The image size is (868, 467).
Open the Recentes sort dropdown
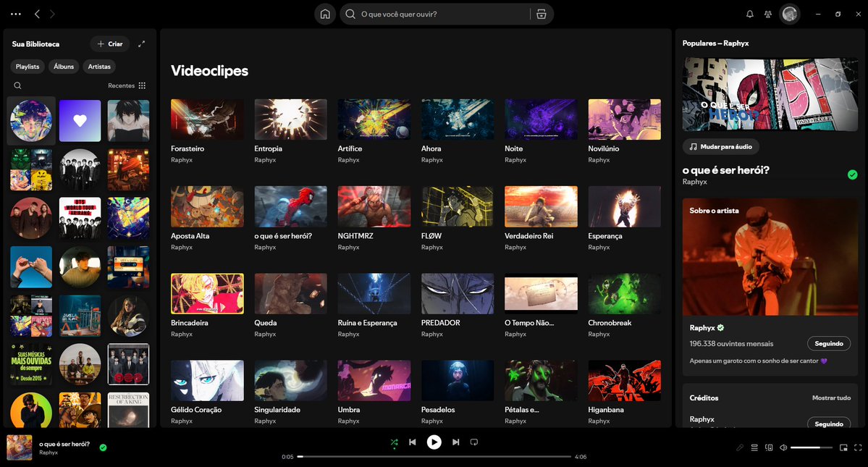127,85
